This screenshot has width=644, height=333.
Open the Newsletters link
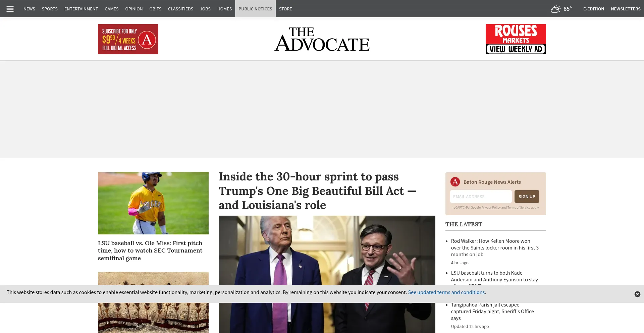click(626, 9)
